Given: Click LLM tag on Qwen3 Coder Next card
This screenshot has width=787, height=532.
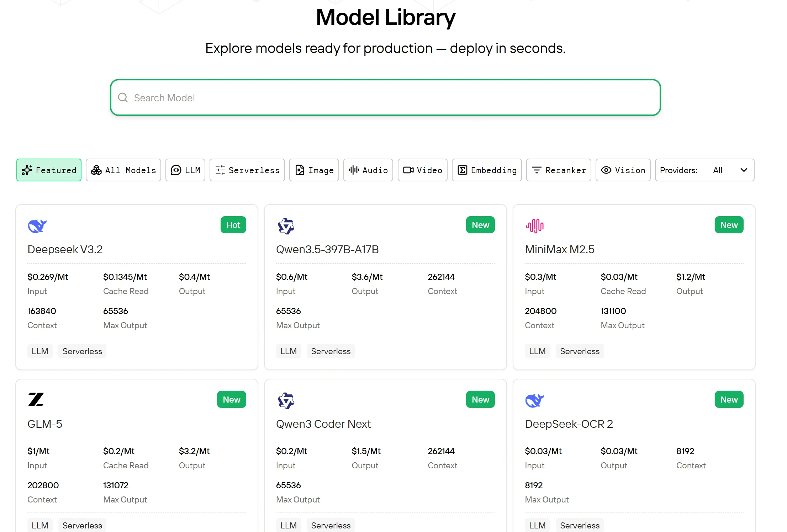Looking at the screenshot, I should click(289, 525).
